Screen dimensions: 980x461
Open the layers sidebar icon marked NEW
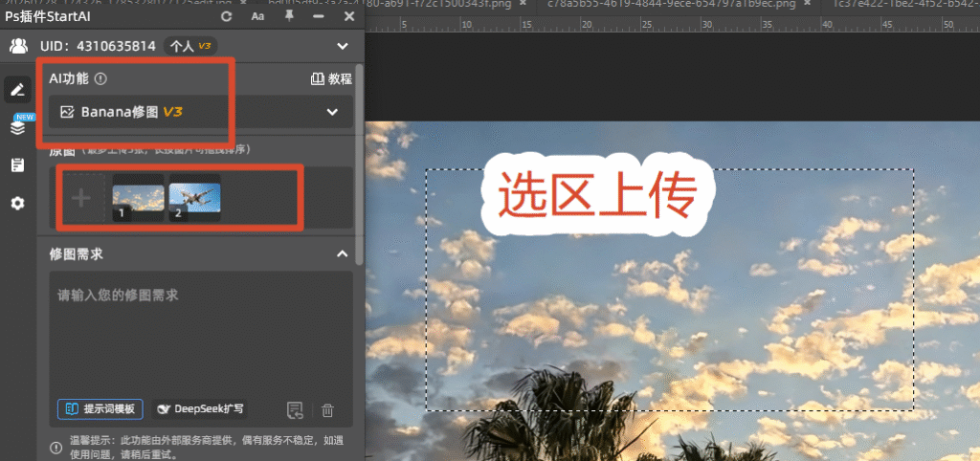point(18,127)
